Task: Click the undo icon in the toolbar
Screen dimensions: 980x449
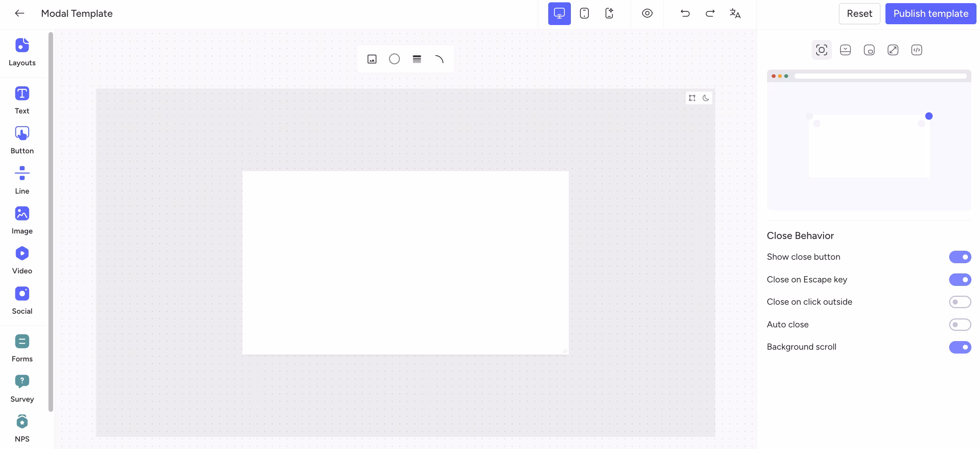Action: click(x=685, y=13)
